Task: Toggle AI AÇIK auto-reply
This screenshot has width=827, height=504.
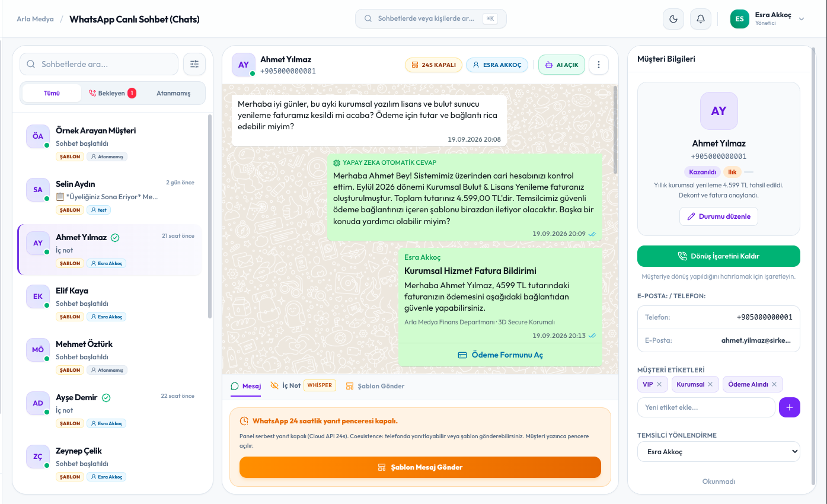Action: point(561,65)
